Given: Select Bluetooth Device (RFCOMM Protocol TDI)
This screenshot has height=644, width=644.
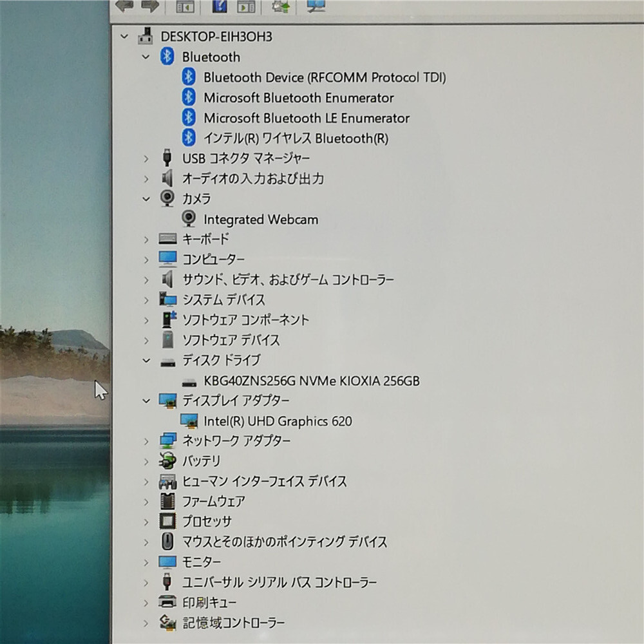Looking at the screenshot, I should [325, 77].
